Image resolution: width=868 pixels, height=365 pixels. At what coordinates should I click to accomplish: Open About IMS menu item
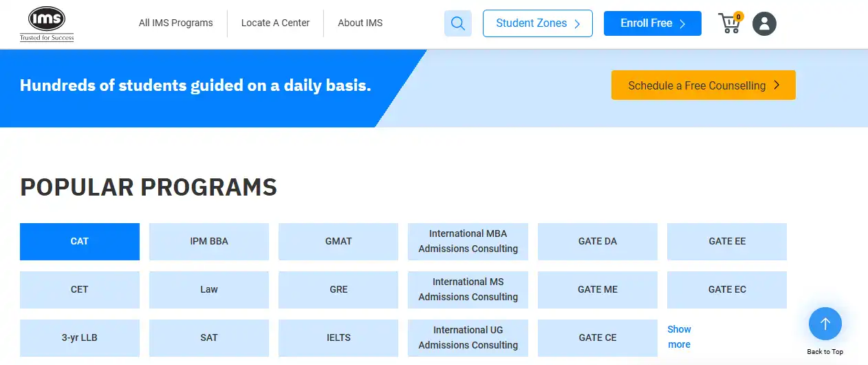[x=360, y=23]
